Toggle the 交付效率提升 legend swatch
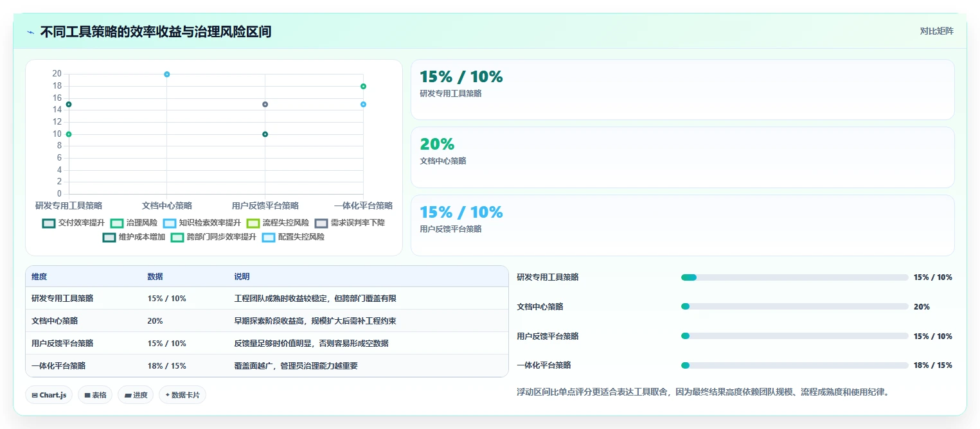This screenshot has height=429, width=980. click(48, 223)
